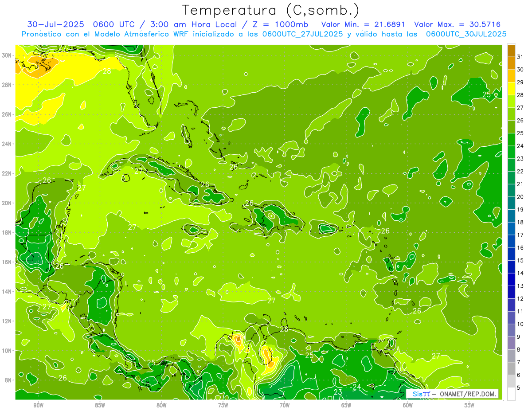Click the '90W' longitude axis label
The image size is (532, 411).
(38, 406)
